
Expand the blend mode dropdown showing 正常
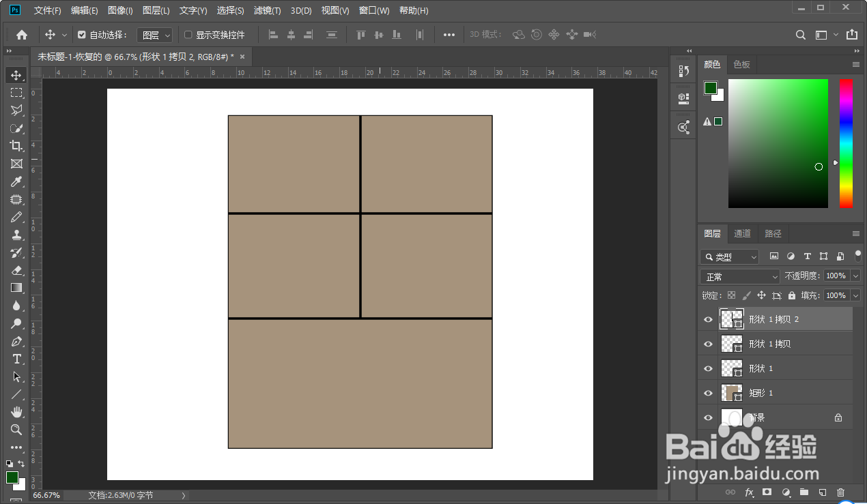[x=775, y=276]
